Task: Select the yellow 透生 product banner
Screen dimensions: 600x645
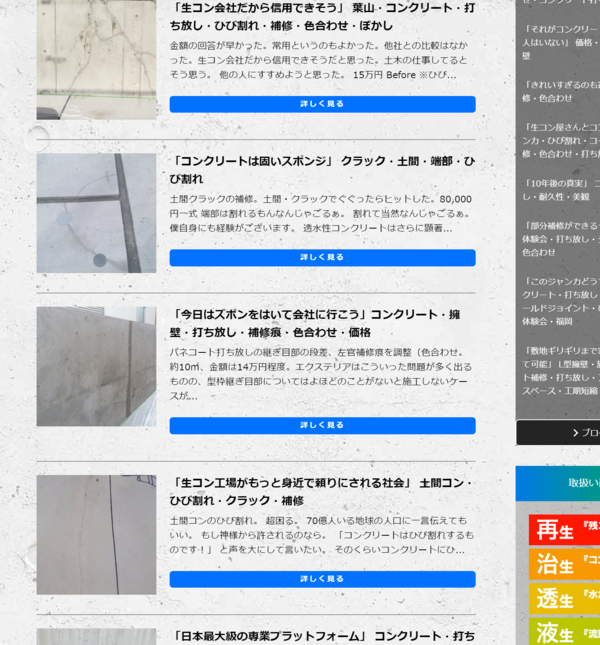Action: point(564,599)
